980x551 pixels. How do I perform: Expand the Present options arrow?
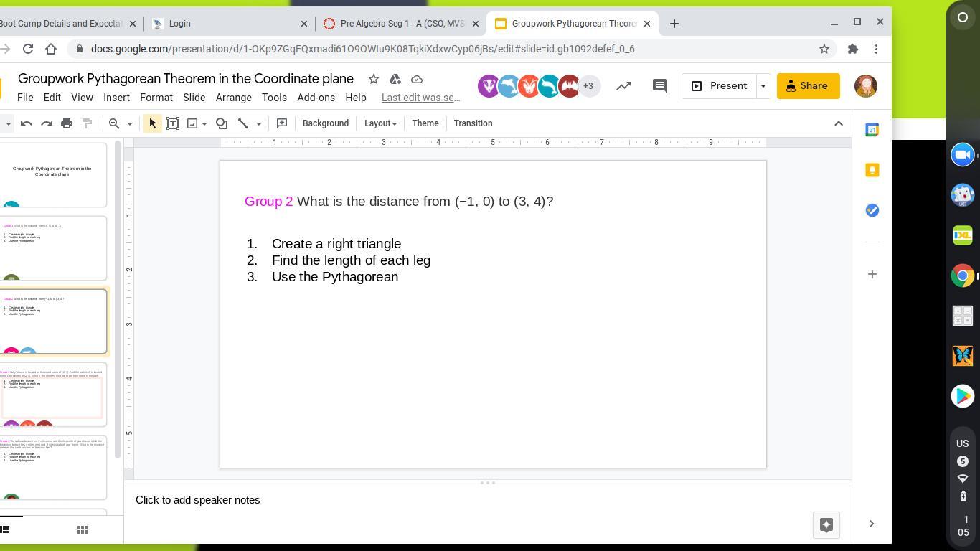click(763, 86)
